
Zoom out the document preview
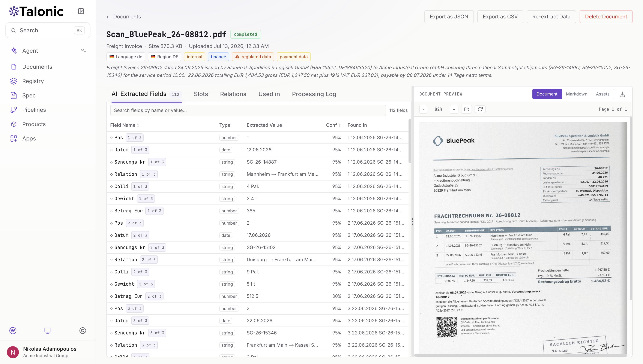tap(423, 109)
